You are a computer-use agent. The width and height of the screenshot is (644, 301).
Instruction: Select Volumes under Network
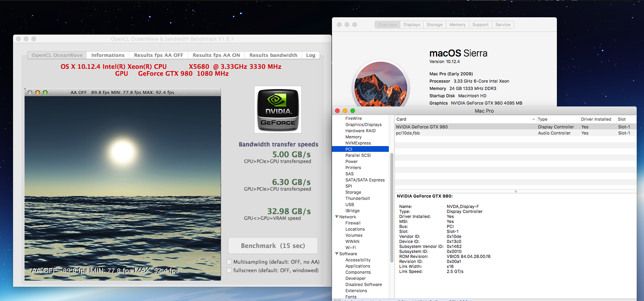(x=354, y=235)
